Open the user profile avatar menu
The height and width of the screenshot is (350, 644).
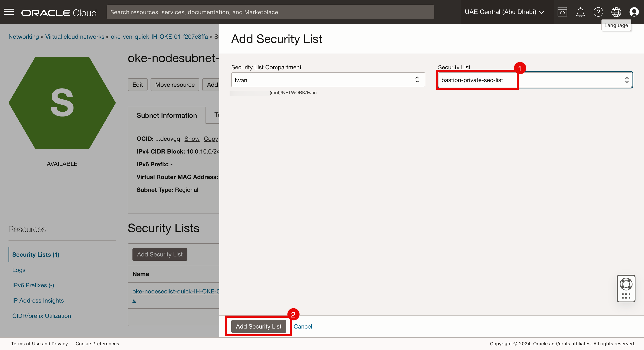pyautogui.click(x=634, y=12)
